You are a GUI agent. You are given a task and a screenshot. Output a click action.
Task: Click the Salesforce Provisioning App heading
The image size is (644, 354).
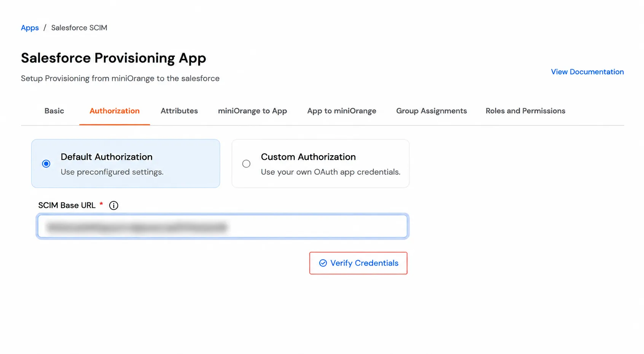[113, 58]
